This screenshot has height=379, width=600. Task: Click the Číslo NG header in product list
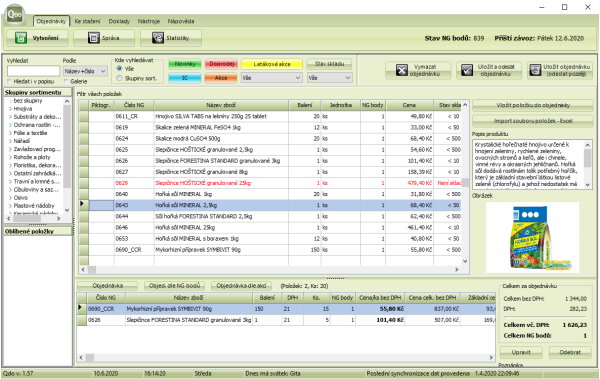[134, 105]
